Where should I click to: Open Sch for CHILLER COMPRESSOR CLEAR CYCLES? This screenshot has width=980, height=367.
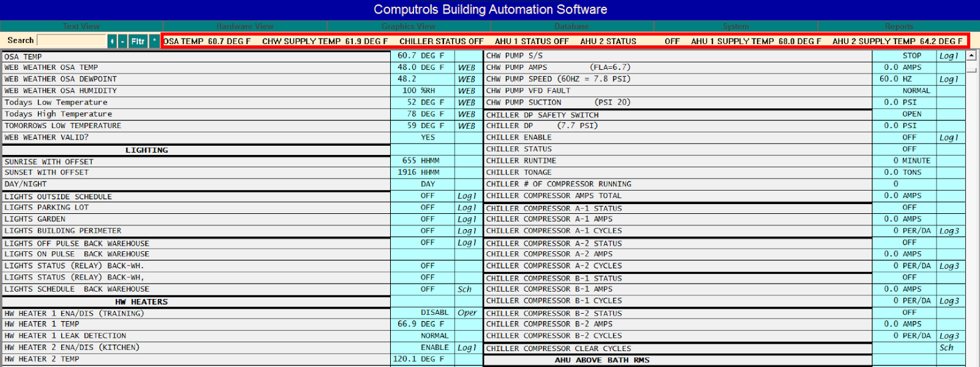(x=947, y=347)
